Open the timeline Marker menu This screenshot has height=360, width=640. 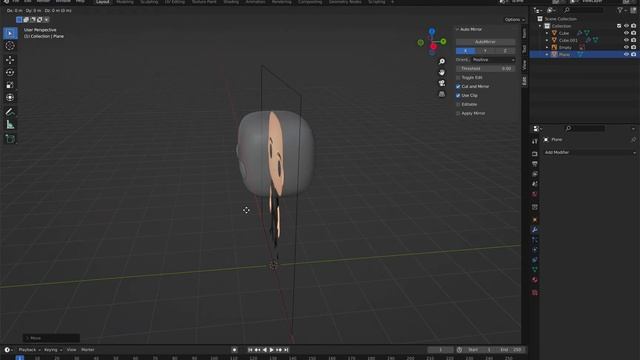88,350
